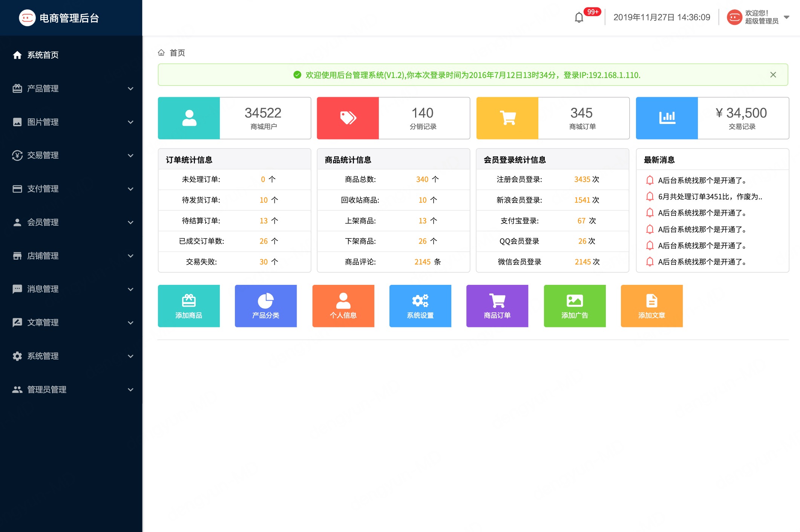Click the 分销记录 red tag card
Image resolution: width=800 pixels, height=532 pixels.
348,118
